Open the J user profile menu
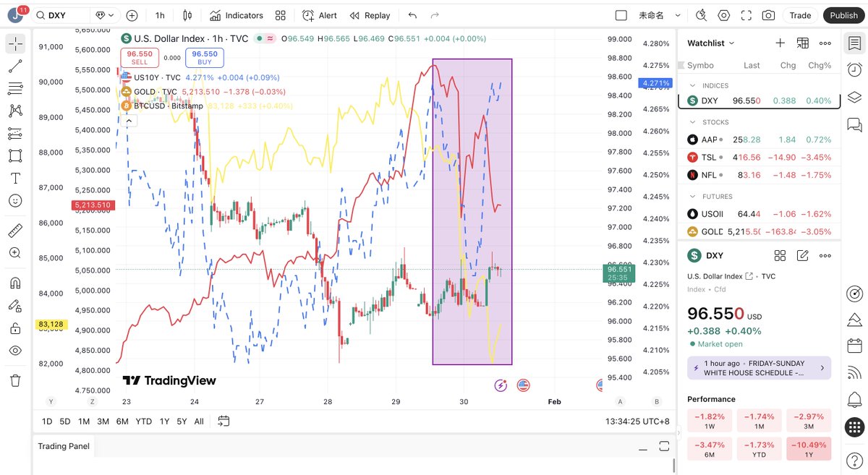This screenshot has width=868, height=475. [15, 15]
